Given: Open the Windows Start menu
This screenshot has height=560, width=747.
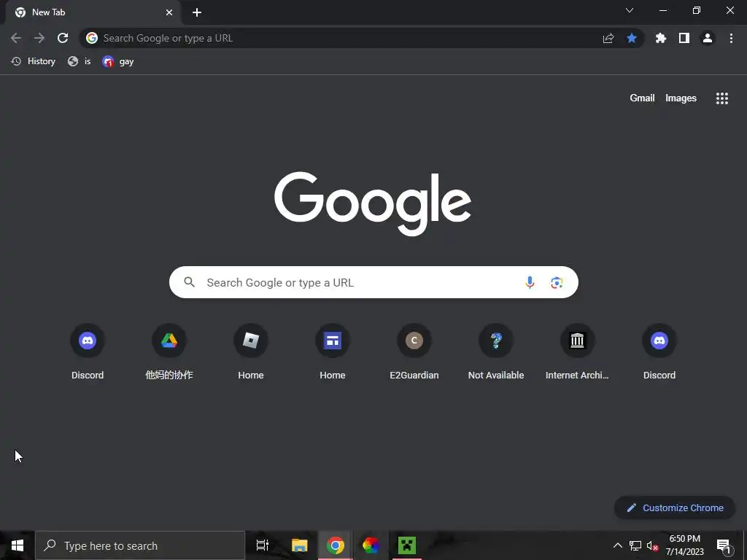Looking at the screenshot, I should click(x=18, y=545).
